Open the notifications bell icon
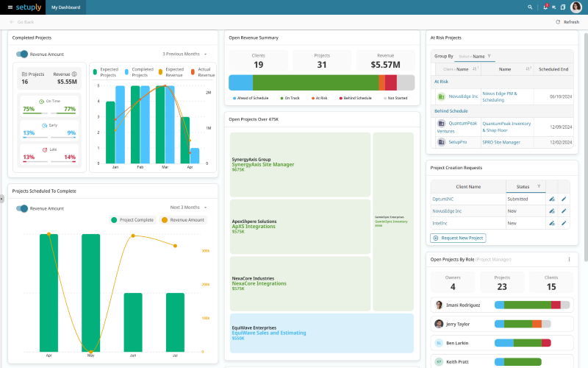Viewport: 588px width, 368px height. click(x=545, y=7)
